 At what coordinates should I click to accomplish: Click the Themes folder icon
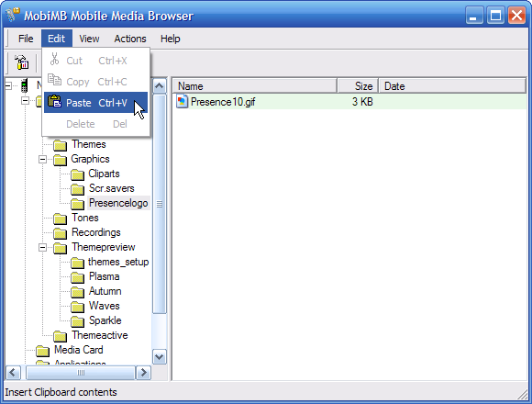(x=60, y=145)
